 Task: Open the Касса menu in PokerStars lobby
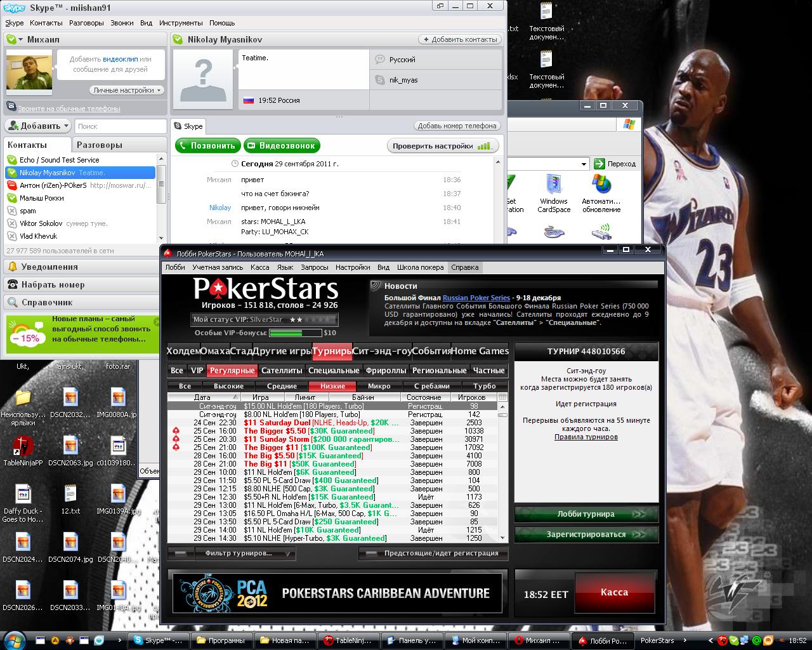click(x=259, y=267)
